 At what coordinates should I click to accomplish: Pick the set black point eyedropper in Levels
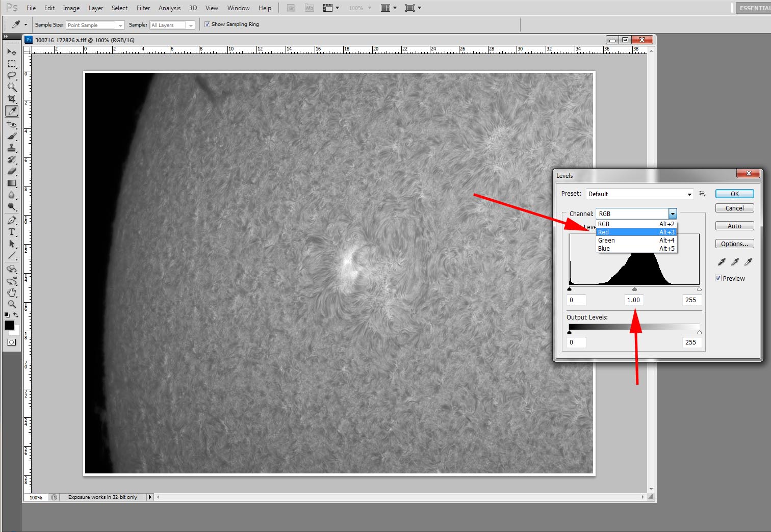[722, 262]
